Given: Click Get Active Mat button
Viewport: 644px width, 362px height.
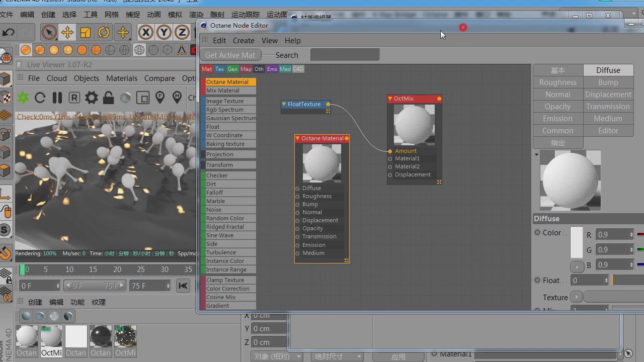Looking at the screenshot, I should [x=230, y=55].
